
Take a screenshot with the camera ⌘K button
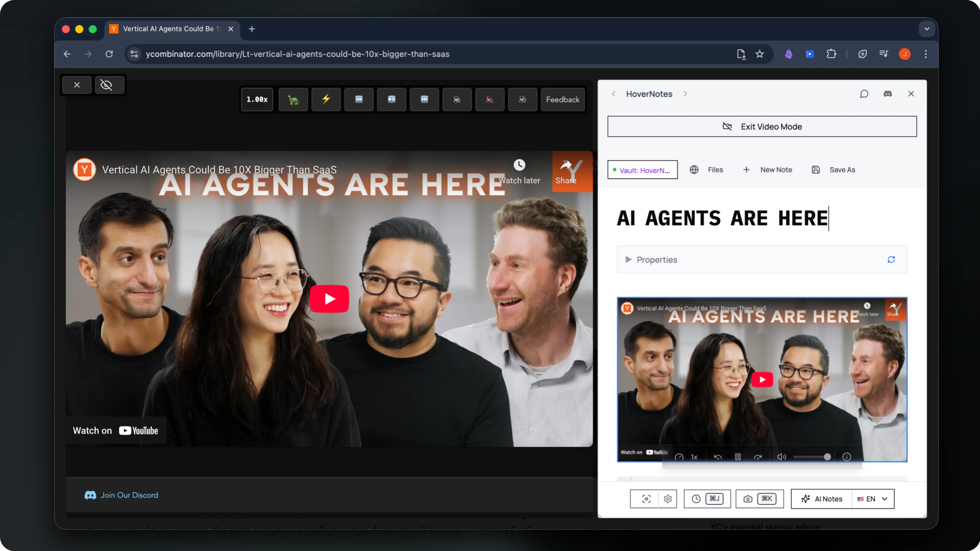(x=759, y=498)
